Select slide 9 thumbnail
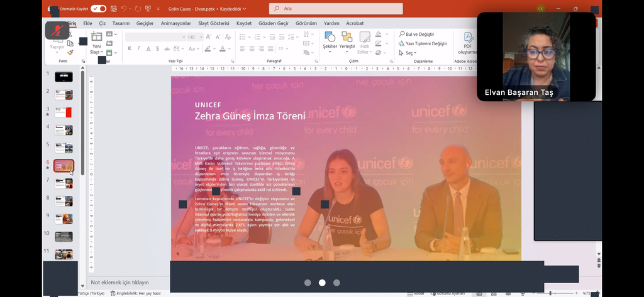Screen dimensions: 644x297 [x=64, y=219]
